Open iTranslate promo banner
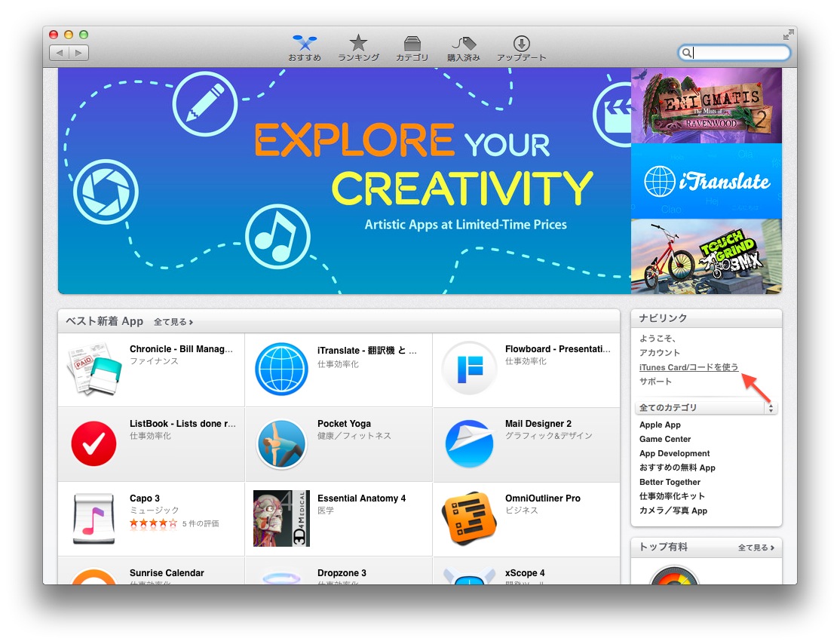Image resolution: width=840 pixels, height=644 pixels. point(706,181)
